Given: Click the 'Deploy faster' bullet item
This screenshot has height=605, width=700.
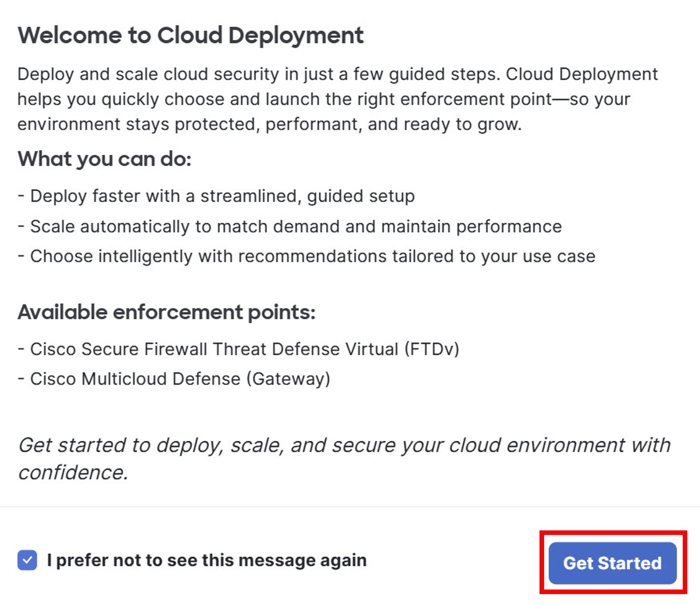Looking at the screenshot, I should coord(217,196).
